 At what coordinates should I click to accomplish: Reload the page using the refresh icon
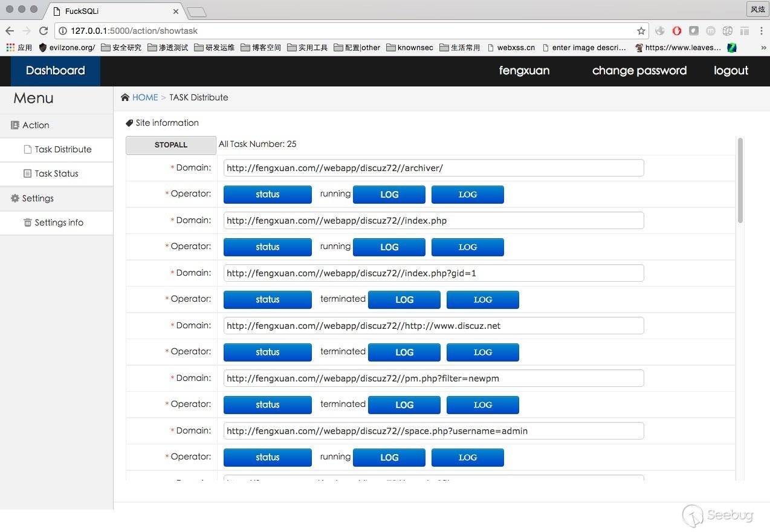click(x=43, y=31)
